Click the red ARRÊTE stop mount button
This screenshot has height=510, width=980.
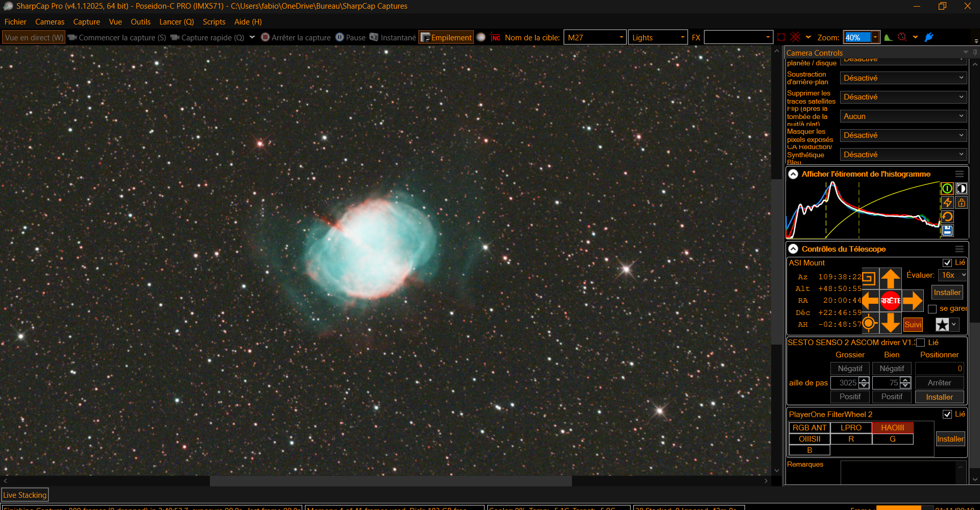tap(891, 301)
